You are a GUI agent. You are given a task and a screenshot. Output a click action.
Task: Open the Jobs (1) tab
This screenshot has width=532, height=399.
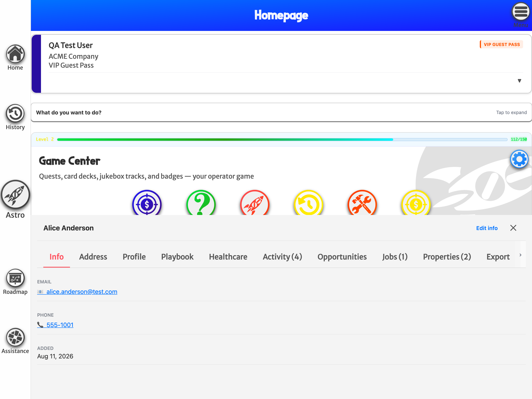pos(395,257)
